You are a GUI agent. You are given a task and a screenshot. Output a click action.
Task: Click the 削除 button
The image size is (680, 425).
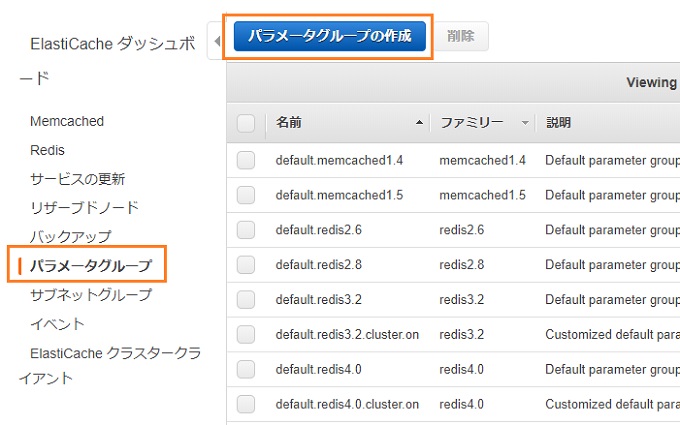click(x=461, y=36)
